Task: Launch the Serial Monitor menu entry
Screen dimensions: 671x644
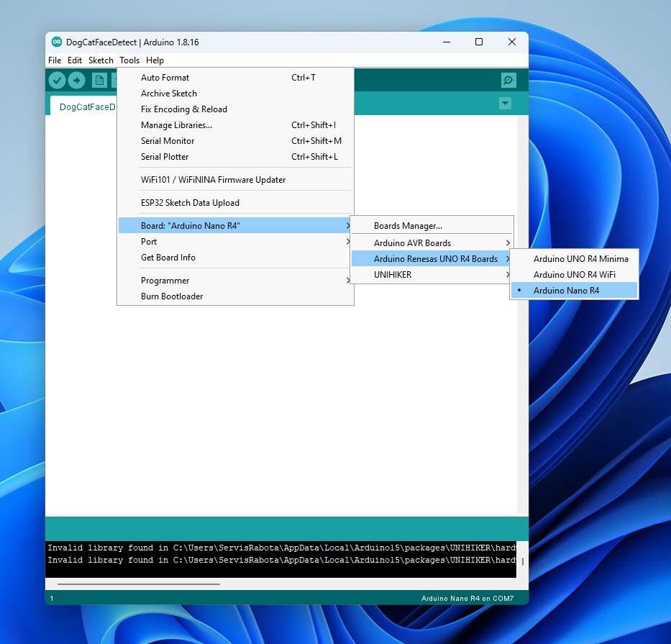Action: [235, 141]
